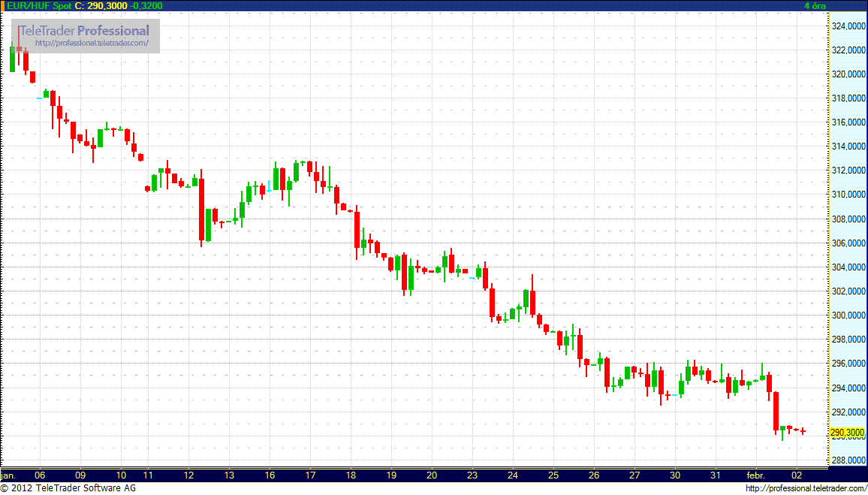Image resolution: width=868 pixels, height=495 pixels.
Task: Click the "13" date label on time axis
Action: 229,475
